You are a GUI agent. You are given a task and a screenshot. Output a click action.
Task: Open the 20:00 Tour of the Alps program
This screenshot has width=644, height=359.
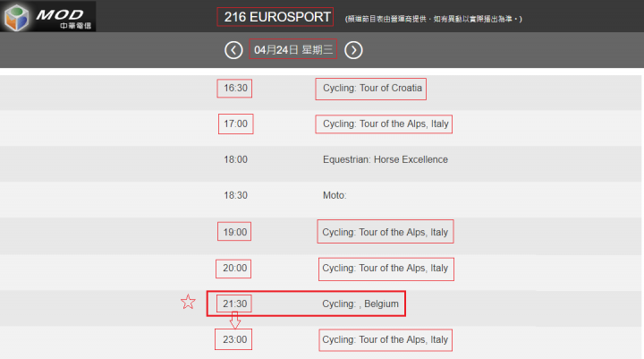[x=385, y=268]
